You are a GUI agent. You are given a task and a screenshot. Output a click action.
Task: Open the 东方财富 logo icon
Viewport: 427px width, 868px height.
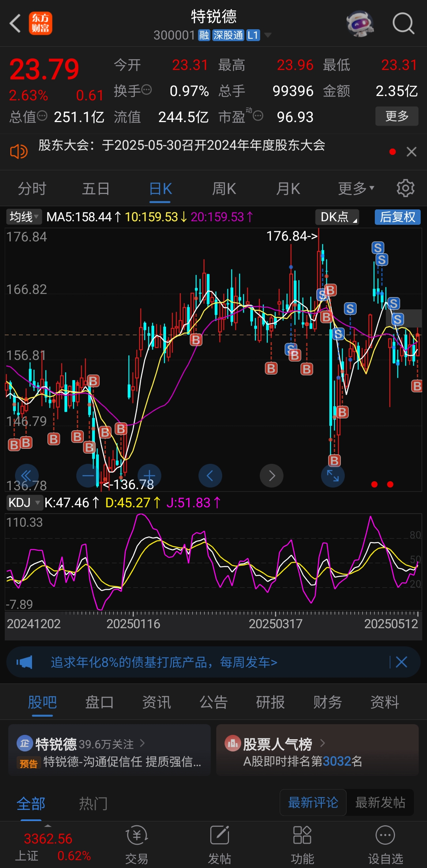pyautogui.click(x=40, y=23)
